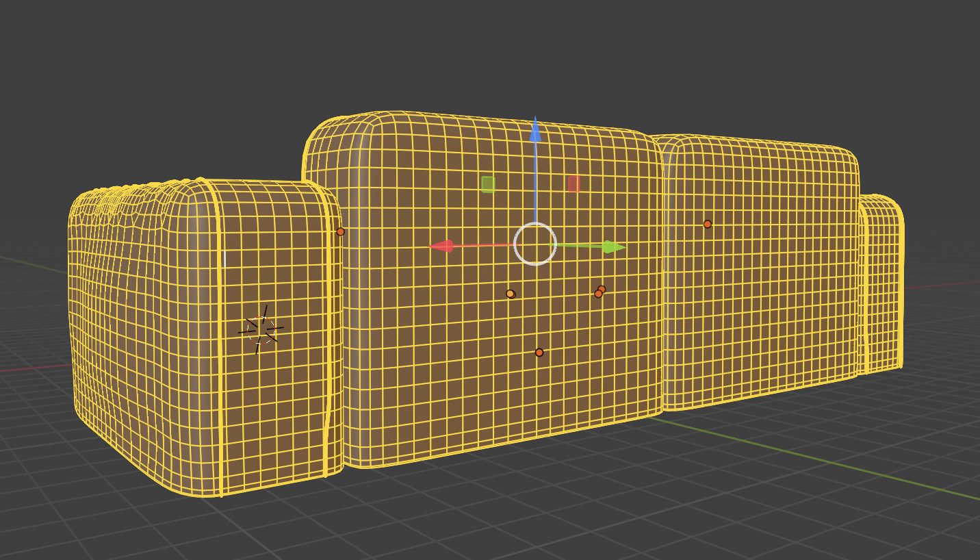Viewport: 980px width, 560px height.
Task: Click the green Y-axis gizmo arrow
Action: tap(613, 247)
